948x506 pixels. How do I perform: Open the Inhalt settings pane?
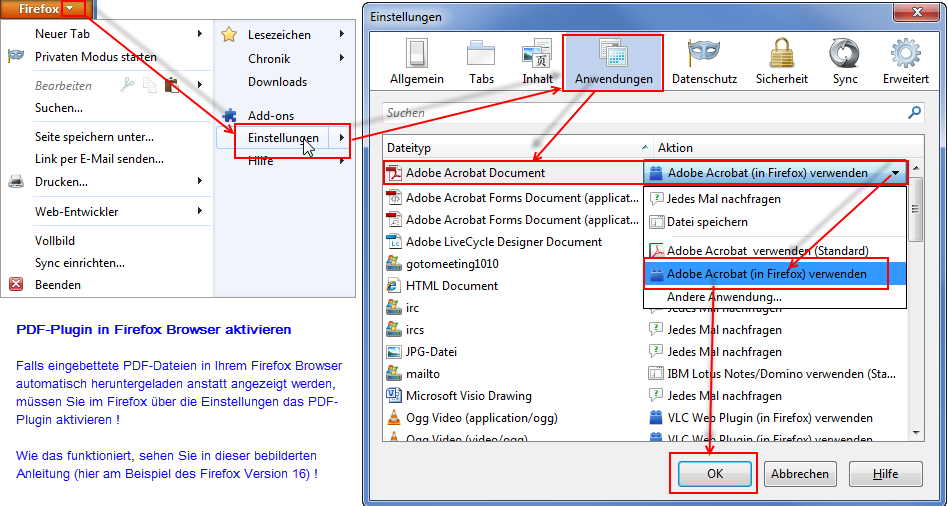click(x=537, y=62)
